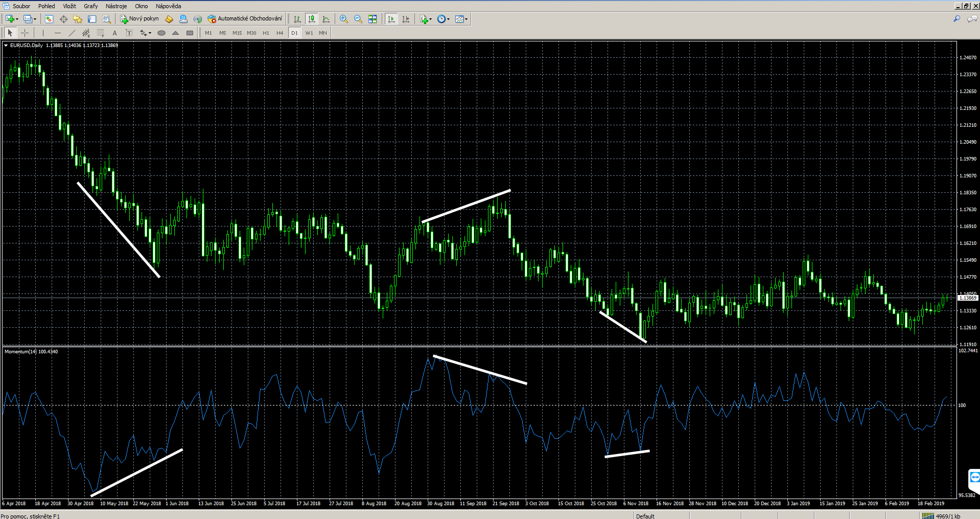Zoom in on the chart

(x=344, y=19)
